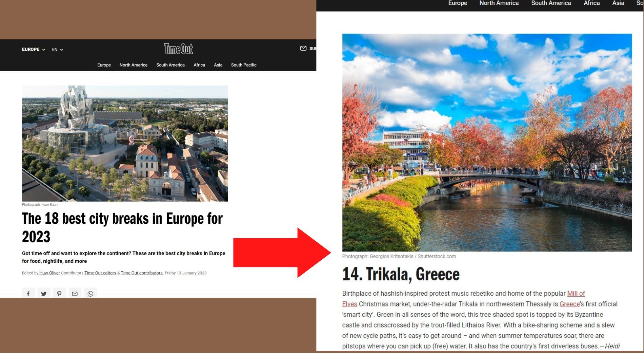Open Huw Oliver author link
The image size is (644, 353).
pyautogui.click(x=49, y=273)
